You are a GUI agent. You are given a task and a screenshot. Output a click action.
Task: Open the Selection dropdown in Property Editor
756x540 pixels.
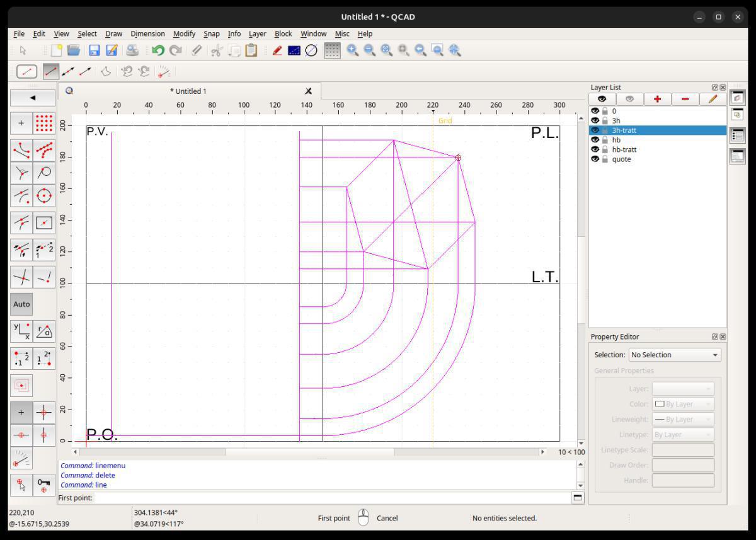click(674, 355)
